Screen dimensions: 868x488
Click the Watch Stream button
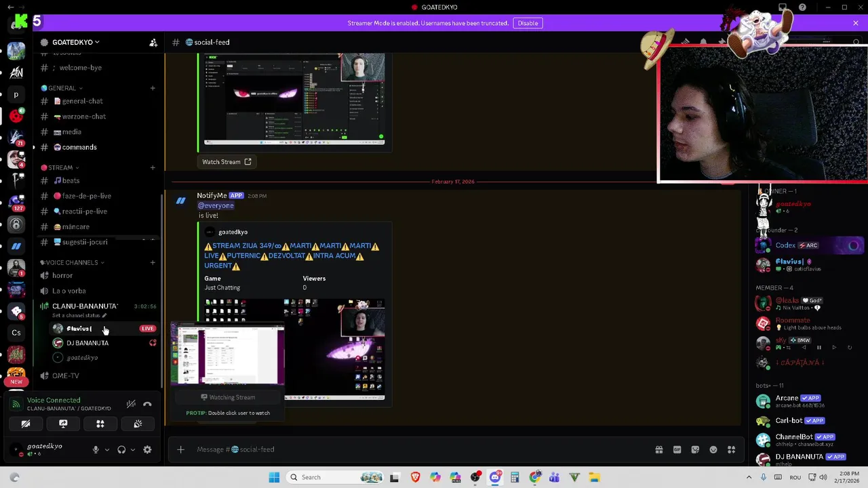coord(227,162)
